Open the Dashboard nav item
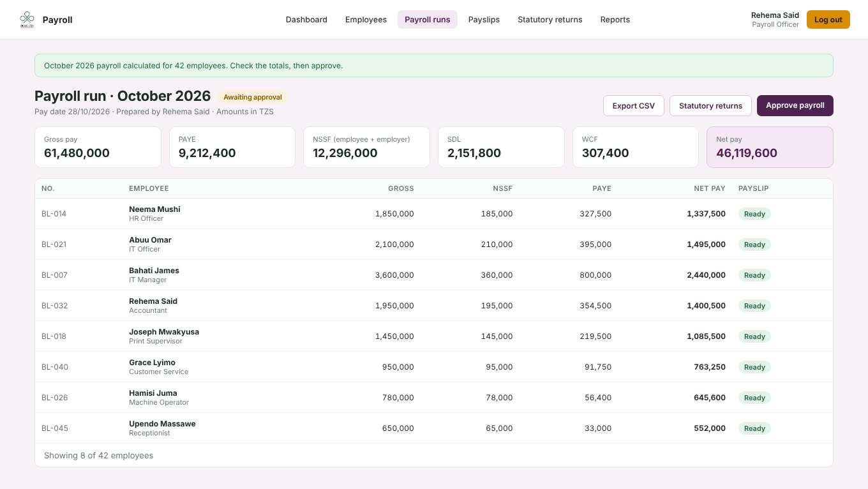Image resolution: width=868 pixels, height=489 pixels. pos(306,20)
